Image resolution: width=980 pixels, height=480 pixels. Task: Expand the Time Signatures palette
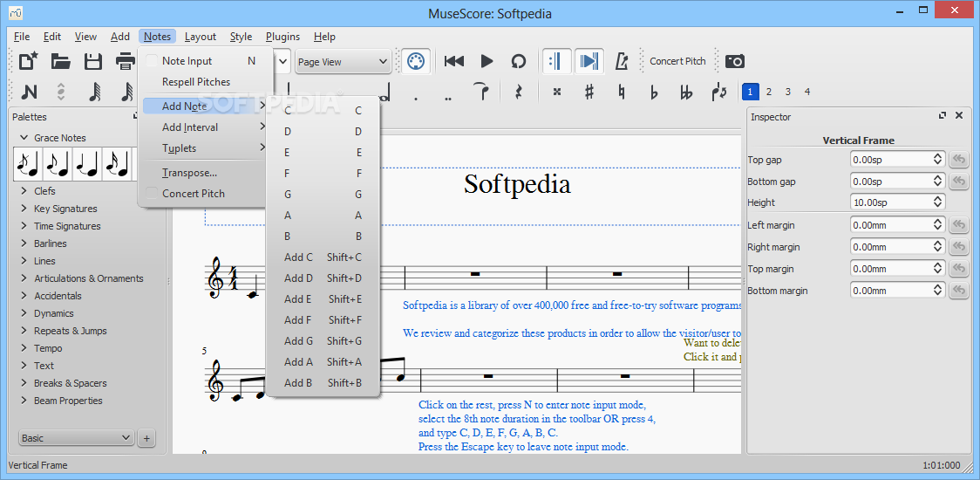(x=24, y=226)
